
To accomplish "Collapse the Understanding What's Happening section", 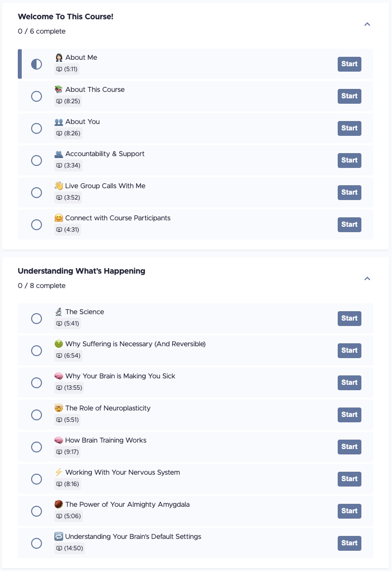I will (x=367, y=279).
